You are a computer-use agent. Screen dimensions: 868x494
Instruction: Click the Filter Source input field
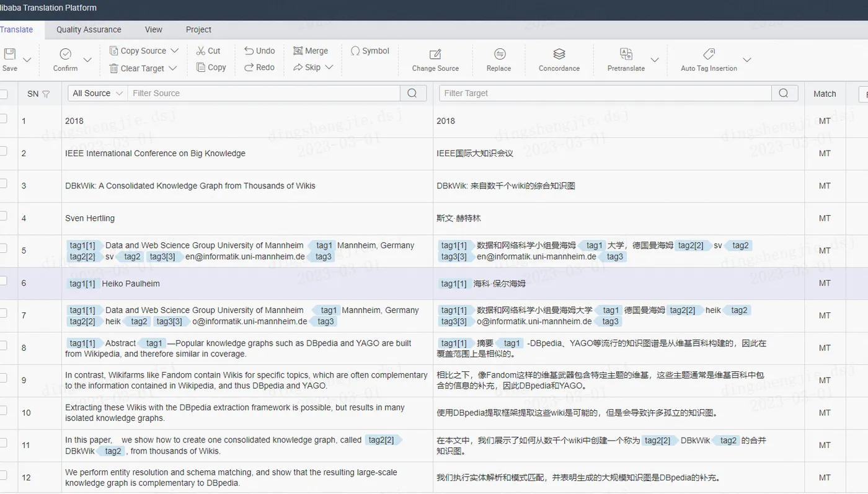point(263,93)
